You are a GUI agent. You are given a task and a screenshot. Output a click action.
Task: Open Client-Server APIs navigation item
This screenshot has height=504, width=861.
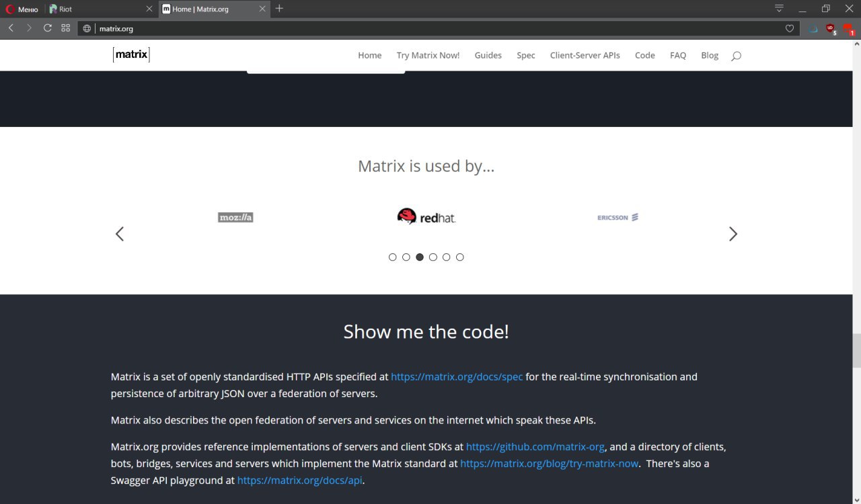click(x=585, y=55)
